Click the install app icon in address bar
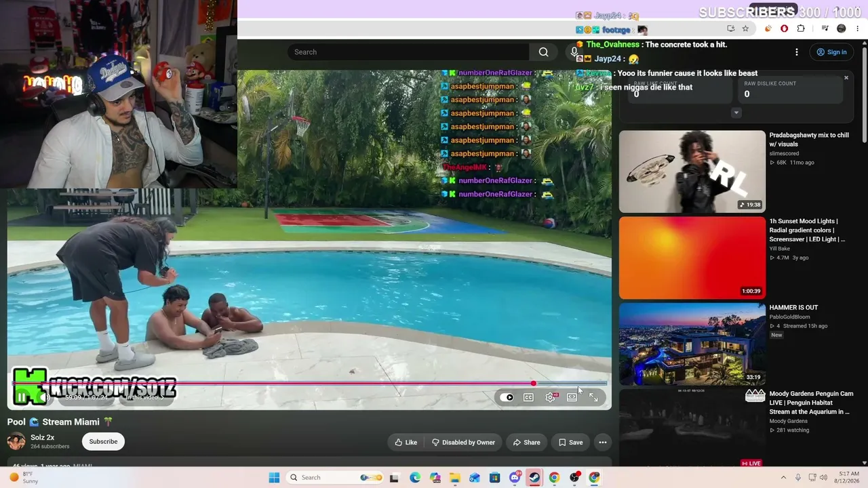Screen dimensions: 868x488 click(x=730, y=28)
